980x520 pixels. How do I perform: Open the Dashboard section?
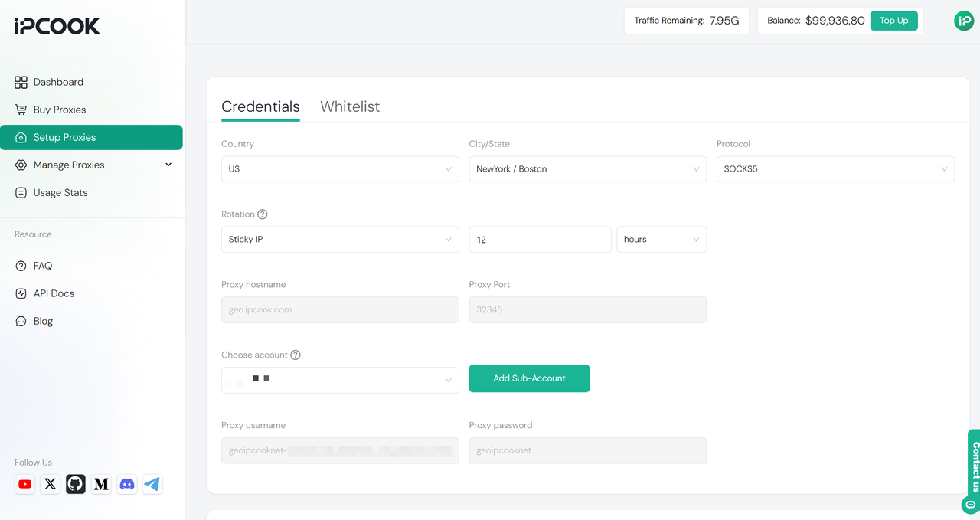coord(57,82)
